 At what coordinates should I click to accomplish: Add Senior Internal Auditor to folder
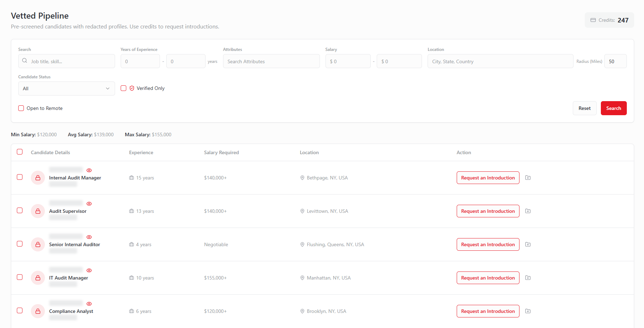coord(528,244)
